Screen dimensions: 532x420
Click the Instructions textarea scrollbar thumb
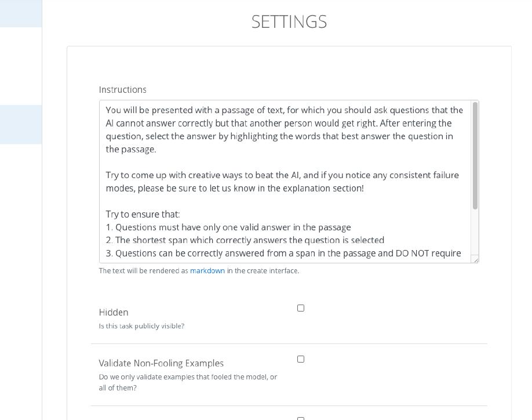pyautogui.click(x=475, y=155)
